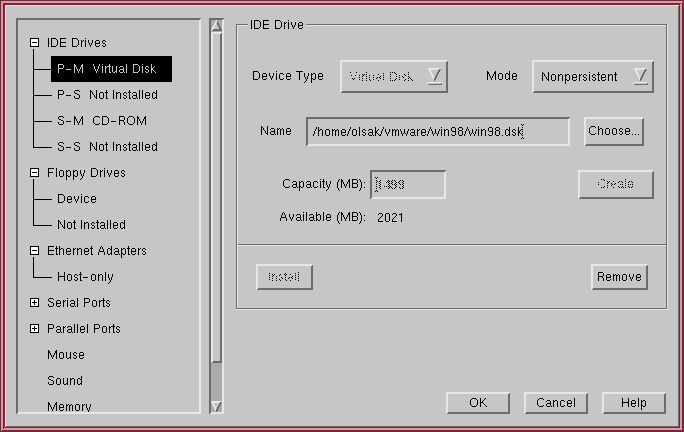Expand the Parallel Ports tree node
The image size is (684, 432).
point(35,329)
